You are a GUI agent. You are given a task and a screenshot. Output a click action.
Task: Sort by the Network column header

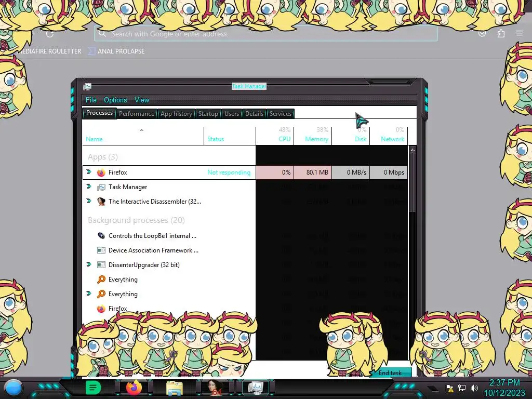point(389,136)
